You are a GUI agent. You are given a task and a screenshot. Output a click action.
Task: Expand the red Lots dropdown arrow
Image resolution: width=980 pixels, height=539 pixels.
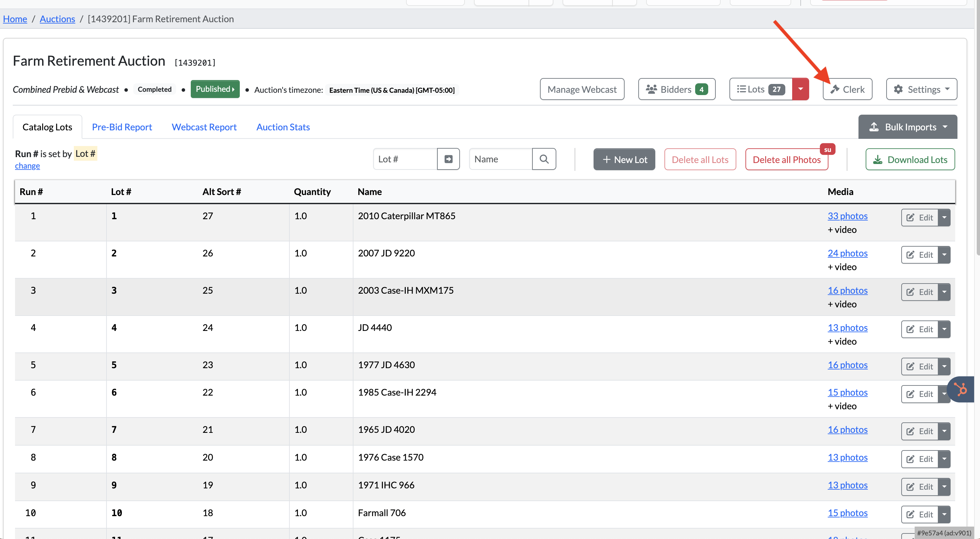(x=800, y=90)
